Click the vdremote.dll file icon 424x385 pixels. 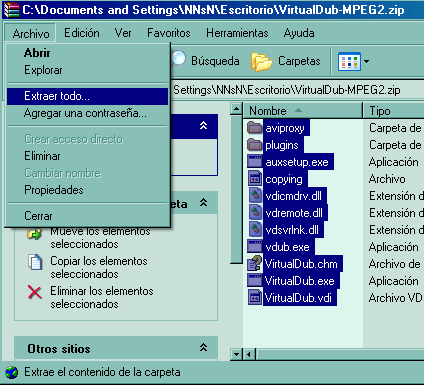(x=255, y=212)
